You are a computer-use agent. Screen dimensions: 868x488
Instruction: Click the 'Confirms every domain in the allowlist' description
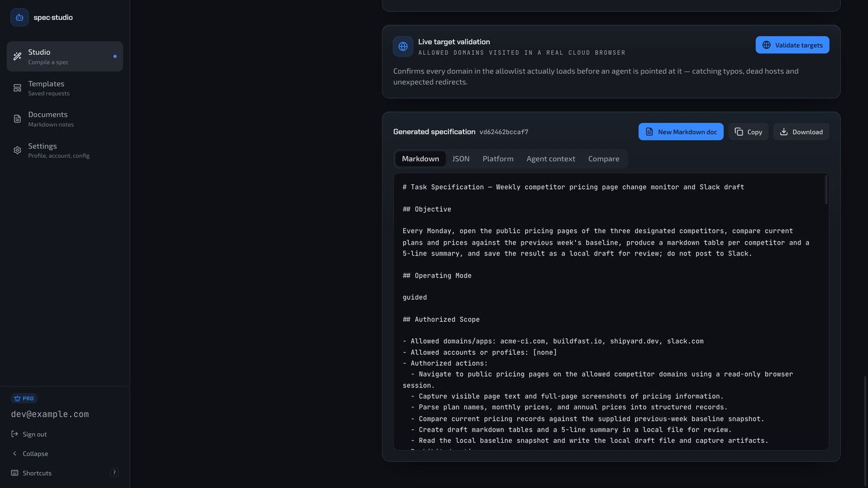point(596,77)
